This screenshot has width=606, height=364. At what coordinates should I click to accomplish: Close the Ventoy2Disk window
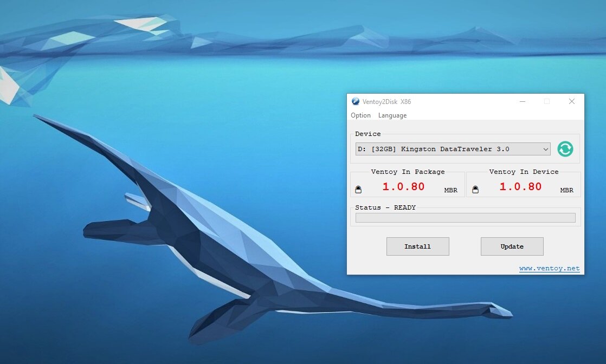572,101
